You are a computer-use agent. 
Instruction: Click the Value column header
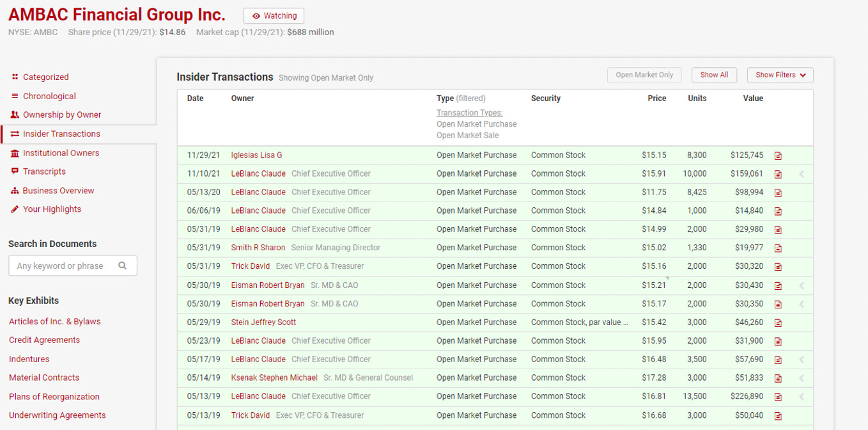753,99
